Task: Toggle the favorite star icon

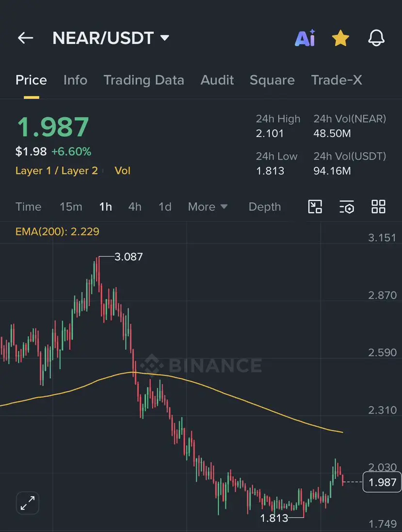Action: click(340, 38)
